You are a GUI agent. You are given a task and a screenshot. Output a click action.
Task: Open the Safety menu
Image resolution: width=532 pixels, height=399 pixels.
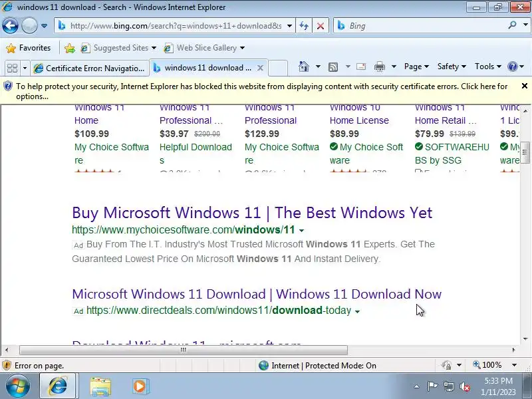point(452,66)
